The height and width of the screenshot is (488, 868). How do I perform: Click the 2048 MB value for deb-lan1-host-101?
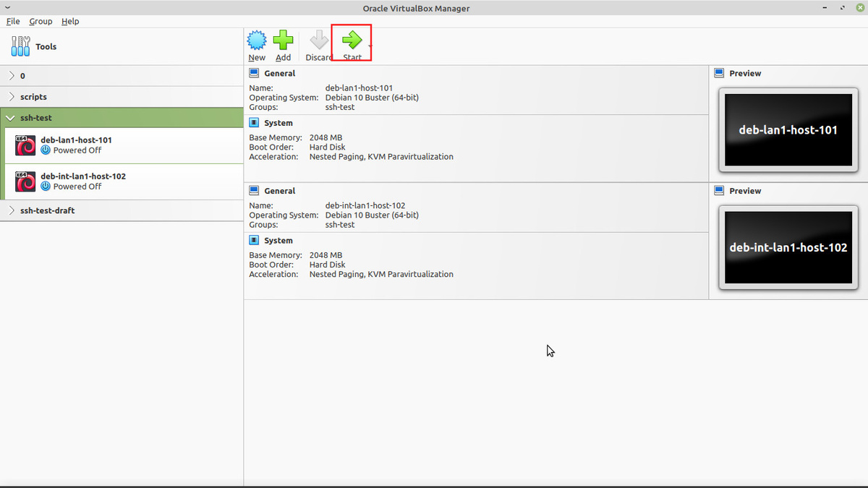325,137
